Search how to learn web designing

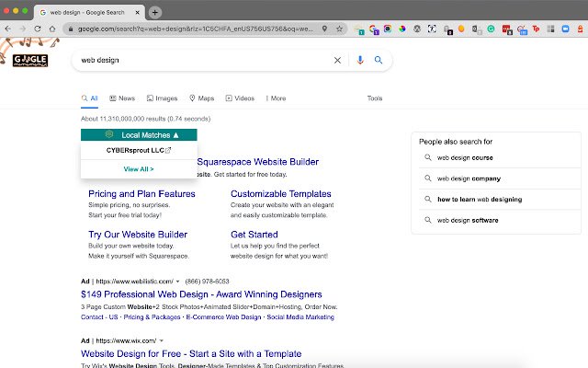point(480,200)
